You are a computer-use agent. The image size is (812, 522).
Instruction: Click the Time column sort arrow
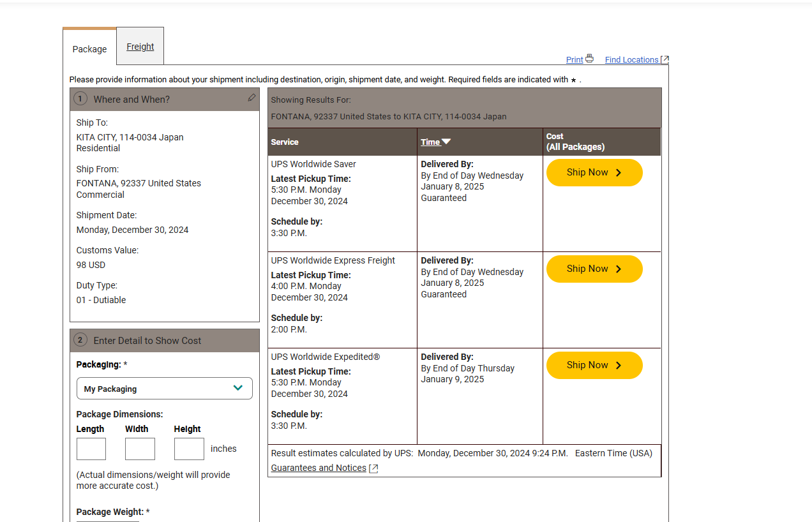pyautogui.click(x=446, y=142)
